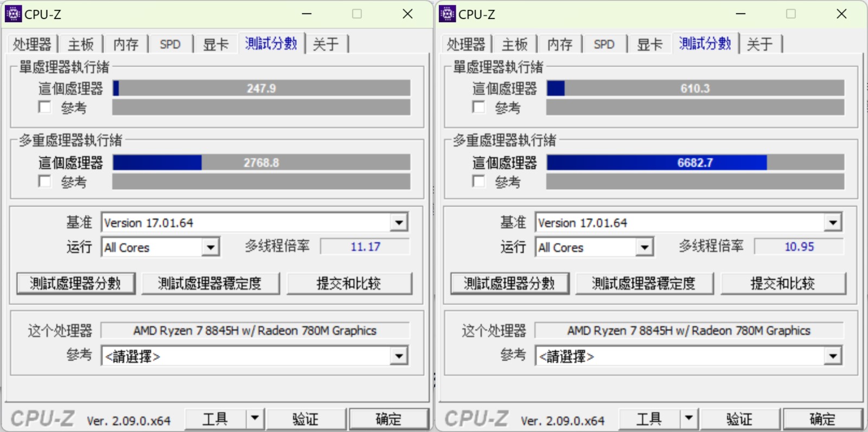Click multi-thread score bar 6682.7

click(695, 162)
